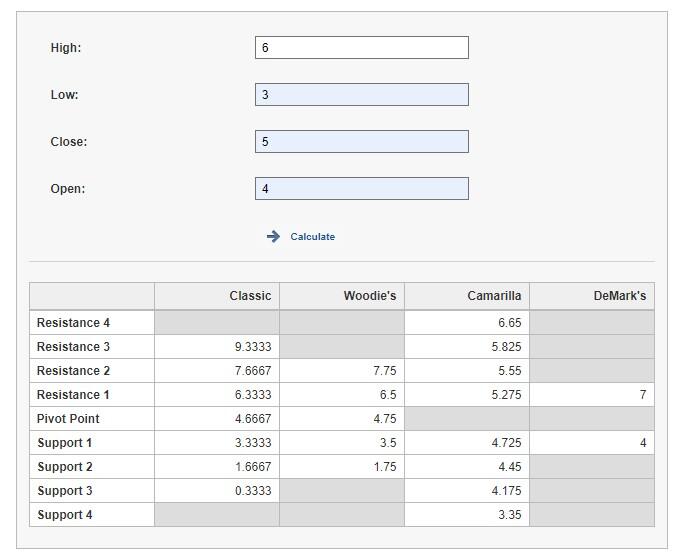Click DeMark's Resistance 1 value 7
Viewport: 673px width, 552px height.
point(643,394)
